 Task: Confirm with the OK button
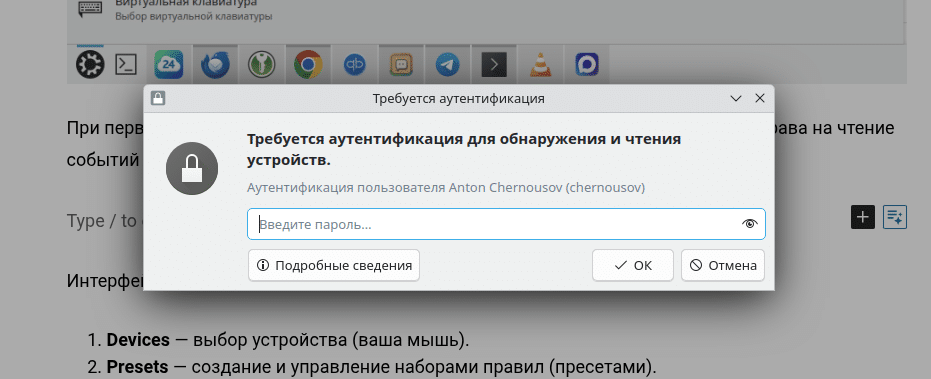[x=632, y=265]
